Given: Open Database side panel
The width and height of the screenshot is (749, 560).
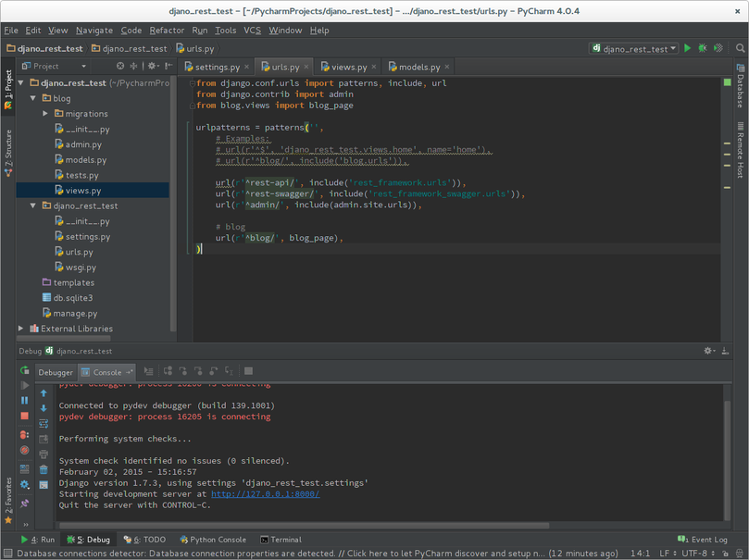Looking at the screenshot, I should [x=741, y=85].
